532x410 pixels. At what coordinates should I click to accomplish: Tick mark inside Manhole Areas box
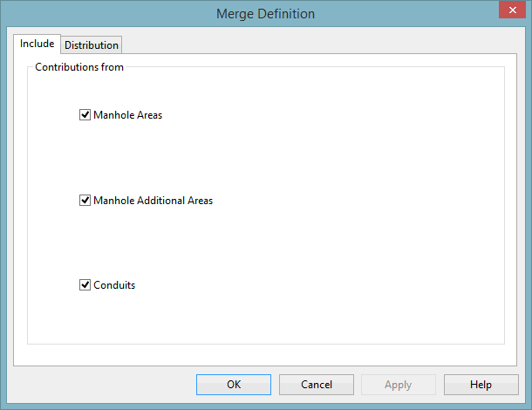point(85,115)
